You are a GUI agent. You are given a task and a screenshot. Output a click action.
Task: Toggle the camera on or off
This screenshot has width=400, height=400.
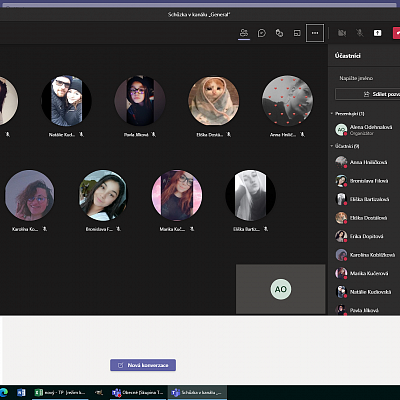coord(342,33)
